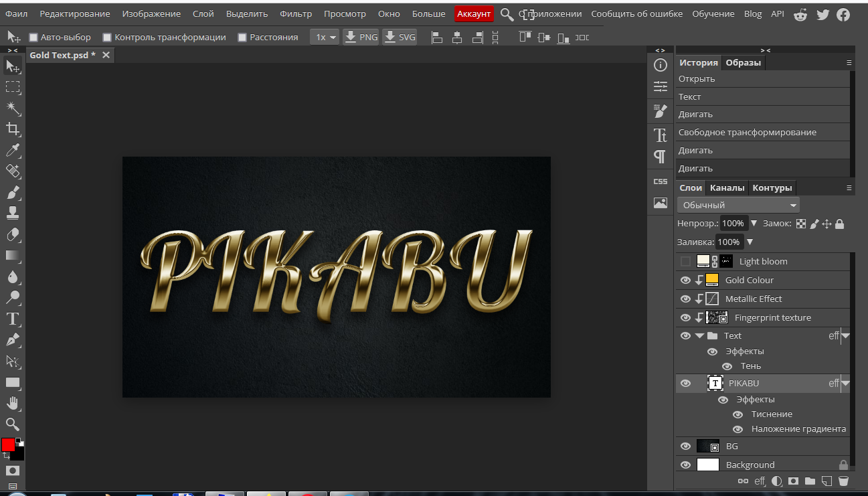The image size is (868, 496).
Task: Open the Заливка fill slider arrow
Action: (750, 242)
